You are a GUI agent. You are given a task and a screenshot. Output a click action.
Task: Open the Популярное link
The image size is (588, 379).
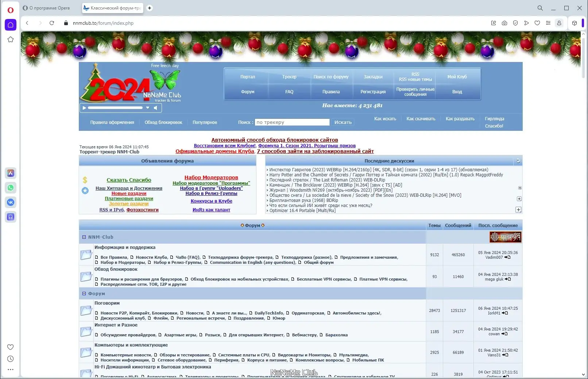point(205,122)
